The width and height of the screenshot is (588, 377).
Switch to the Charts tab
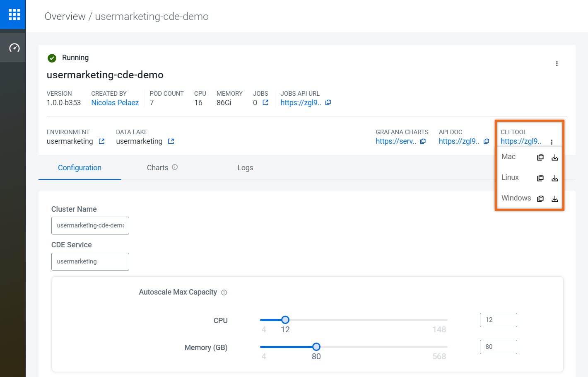click(157, 168)
